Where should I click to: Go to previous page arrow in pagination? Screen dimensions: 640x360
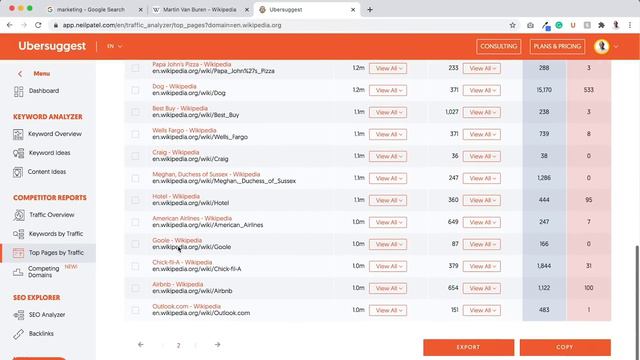(141, 345)
